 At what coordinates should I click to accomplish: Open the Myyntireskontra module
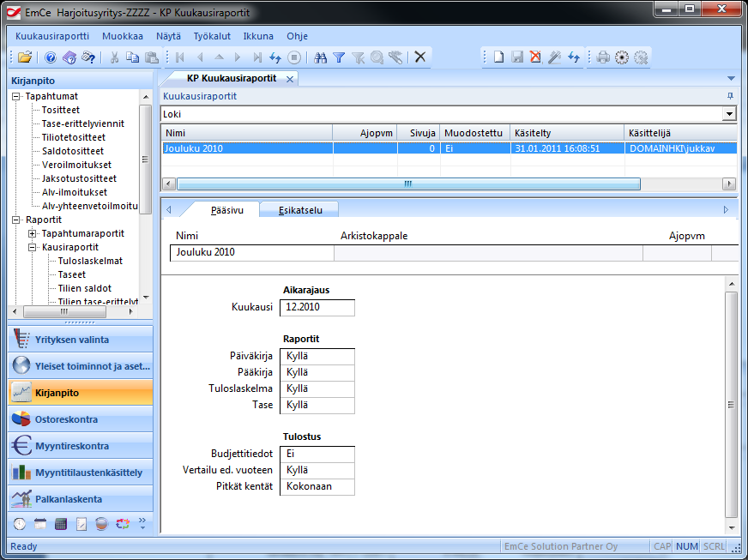click(x=81, y=446)
